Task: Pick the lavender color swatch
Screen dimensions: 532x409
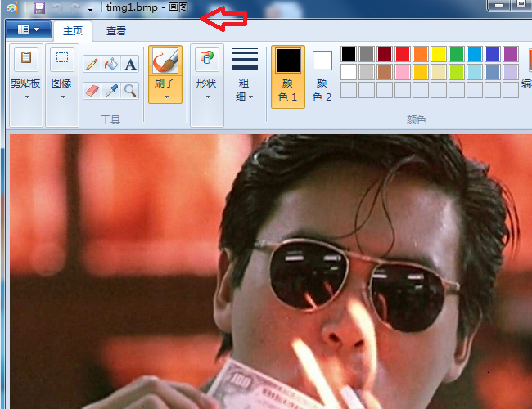Action: click(x=510, y=72)
